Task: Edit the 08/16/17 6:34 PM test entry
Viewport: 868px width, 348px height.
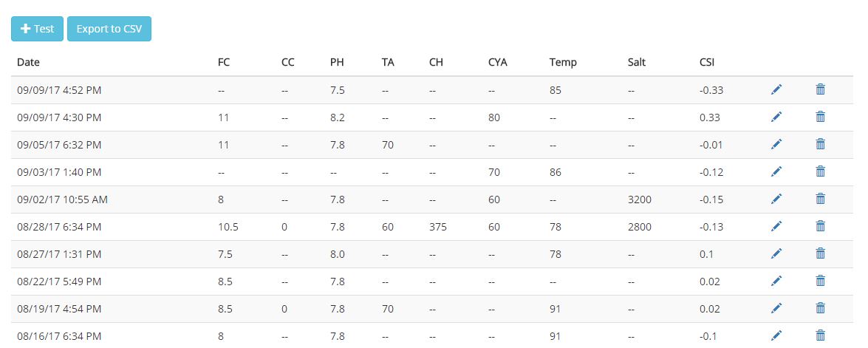Action: coord(776,335)
